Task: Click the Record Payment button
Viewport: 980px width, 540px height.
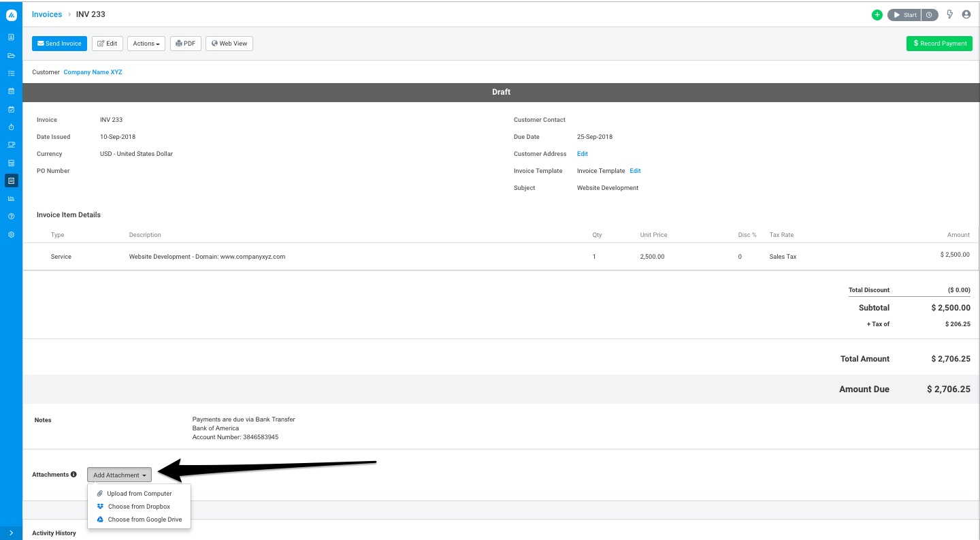Action: point(939,44)
